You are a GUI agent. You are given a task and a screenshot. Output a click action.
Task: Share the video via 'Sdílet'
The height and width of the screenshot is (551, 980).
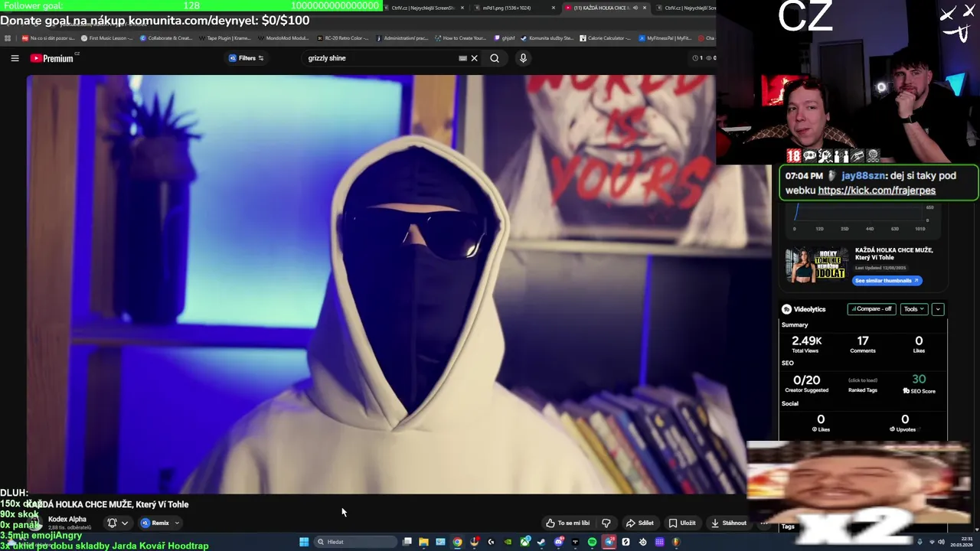[640, 523]
